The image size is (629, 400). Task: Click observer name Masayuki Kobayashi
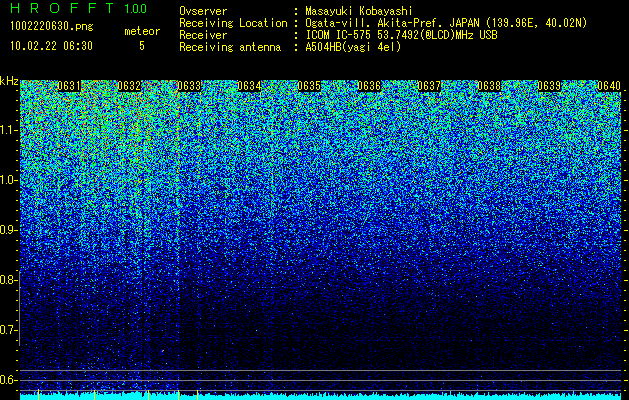tap(359, 11)
